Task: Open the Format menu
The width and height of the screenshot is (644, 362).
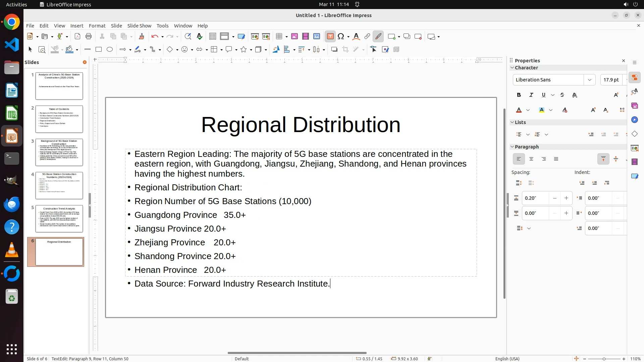Action: [x=97, y=26]
